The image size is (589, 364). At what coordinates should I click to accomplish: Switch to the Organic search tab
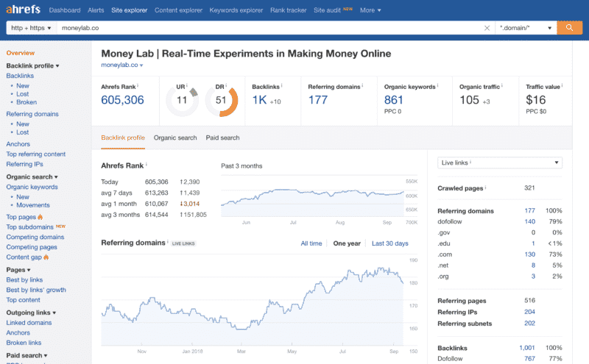[x=175, y=138]
